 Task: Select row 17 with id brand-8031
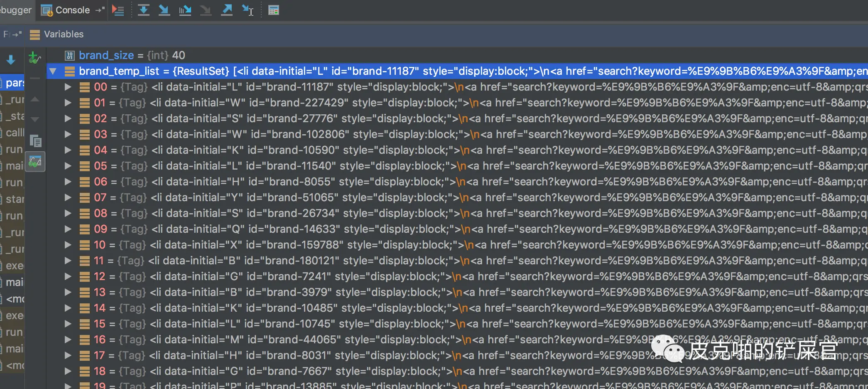point(457,355)
